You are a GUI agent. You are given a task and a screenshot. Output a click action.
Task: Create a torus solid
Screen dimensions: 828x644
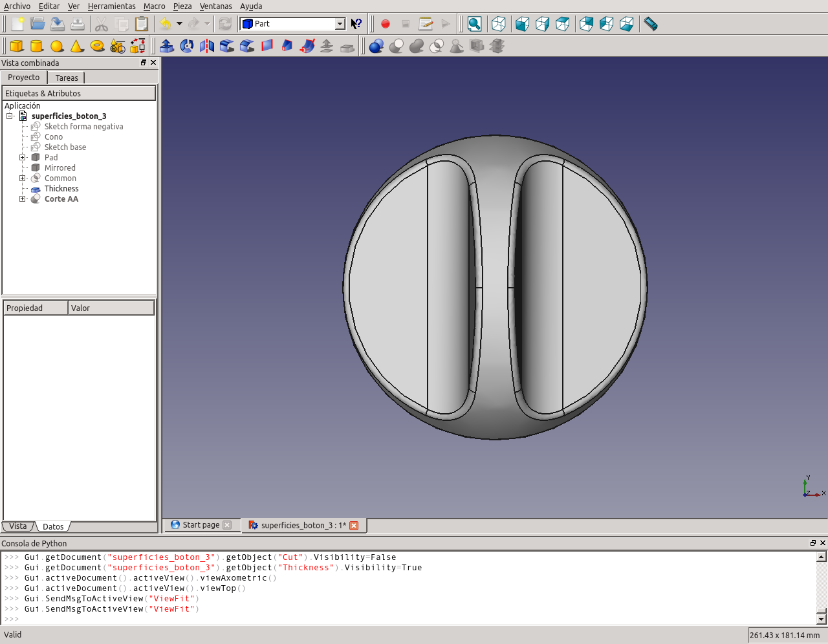click(97, 46)
